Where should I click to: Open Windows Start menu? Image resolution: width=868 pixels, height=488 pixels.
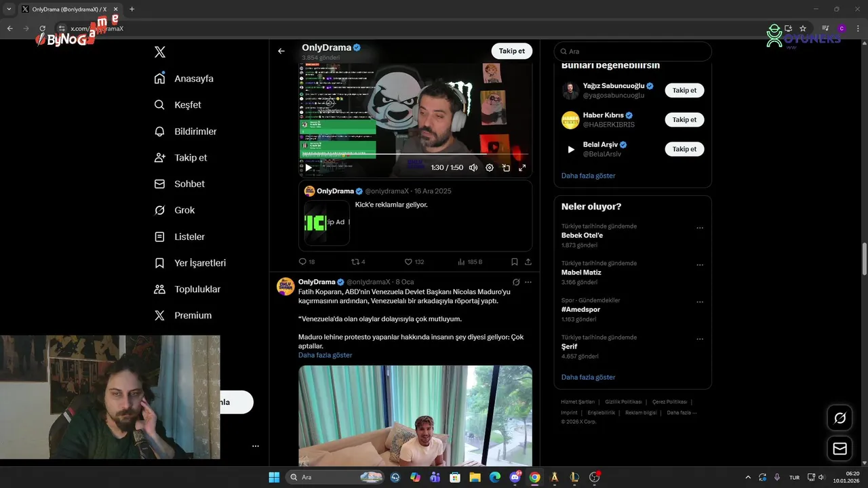click(274, 477)
